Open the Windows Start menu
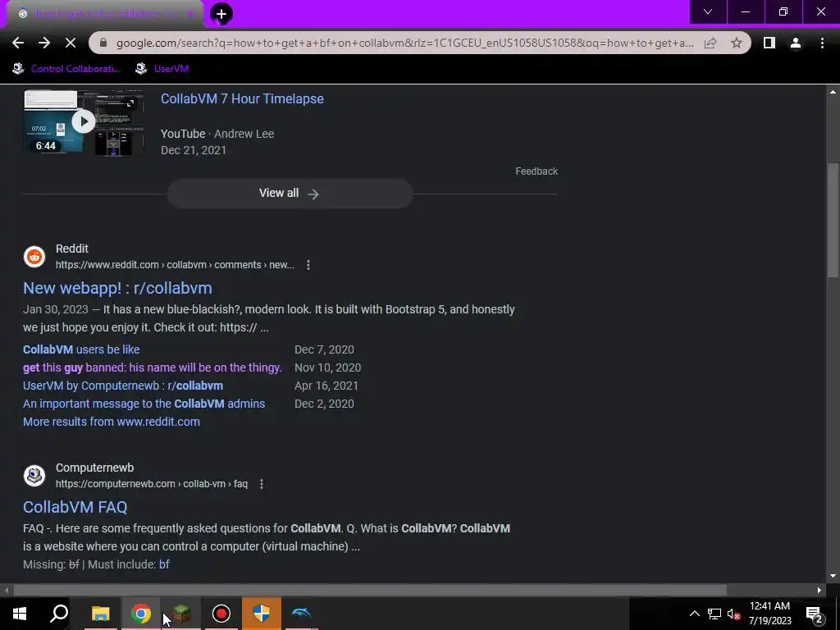The height and width of the screenshot is (630, 840). point(20,614)
